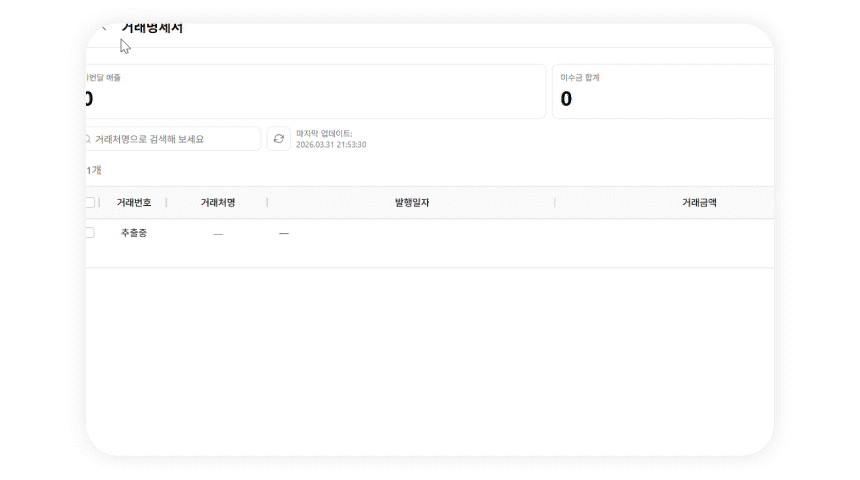Click the 발행일자 column header
Viewport: 860px width, 480px height.
(411, 203)
